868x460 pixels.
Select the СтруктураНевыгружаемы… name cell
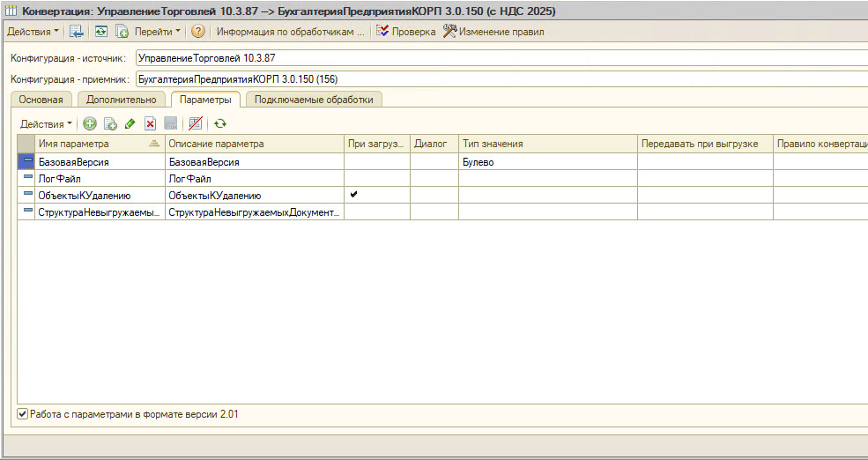point(100,211)
